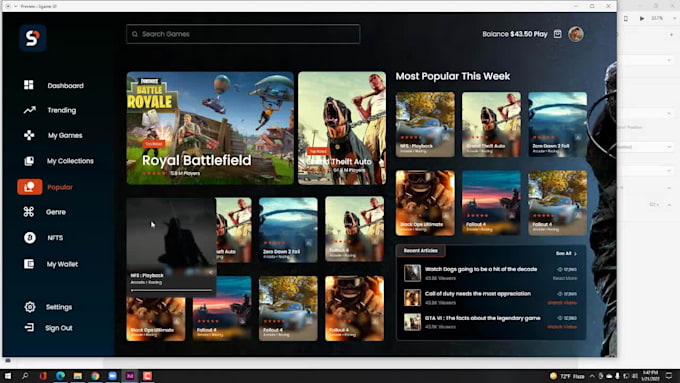Open title bar dropdown arrow of Preview window
The image size is (680, 383).
point(15,6)
